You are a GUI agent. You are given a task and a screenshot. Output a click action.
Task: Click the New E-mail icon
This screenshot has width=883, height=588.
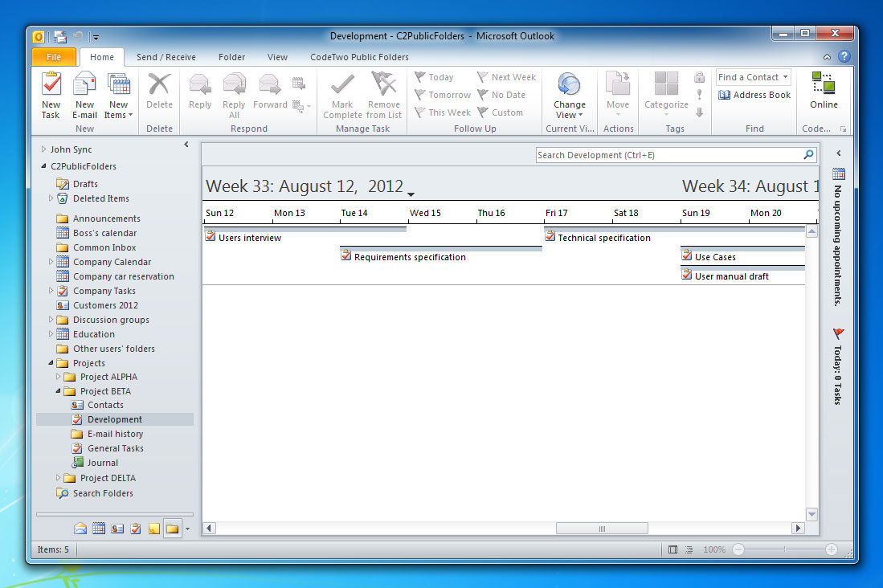coord(84,94)
